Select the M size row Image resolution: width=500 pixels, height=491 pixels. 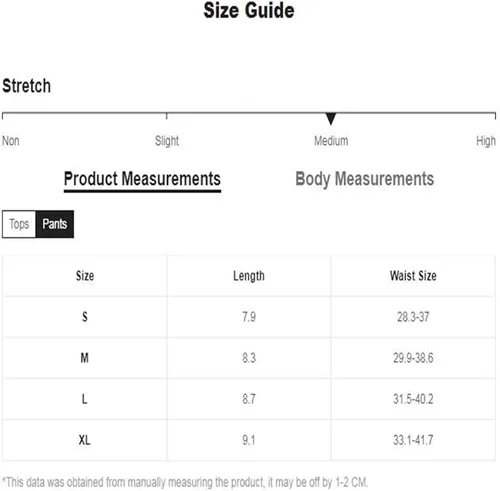(249, 358)
